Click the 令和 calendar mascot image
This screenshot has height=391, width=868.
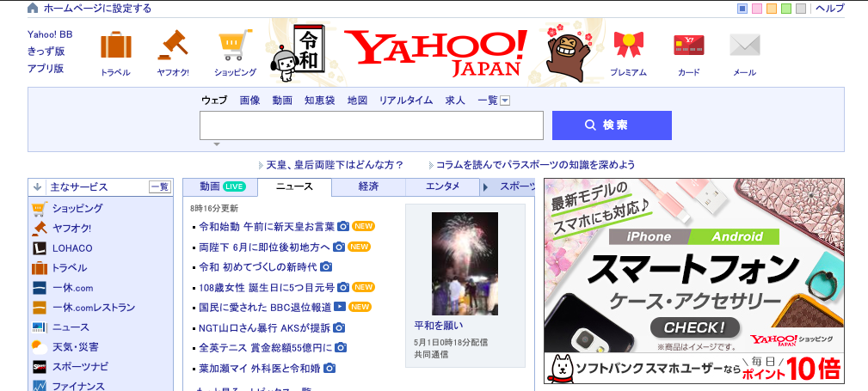[297, 53]
